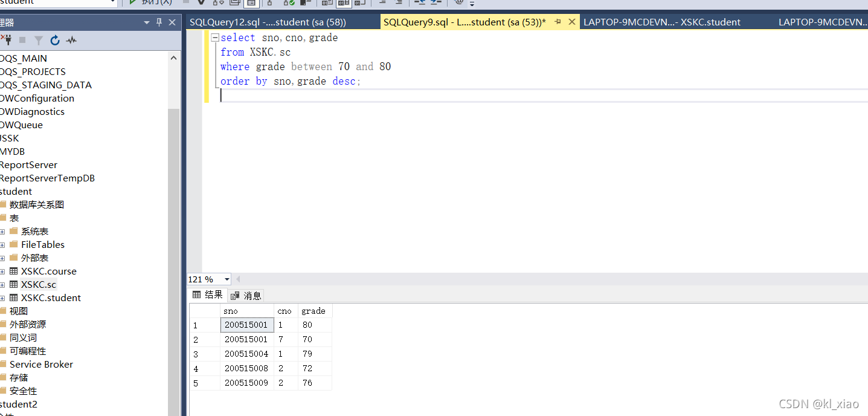Click the table icon beside XSKC.sc

(x=14, y=285)
